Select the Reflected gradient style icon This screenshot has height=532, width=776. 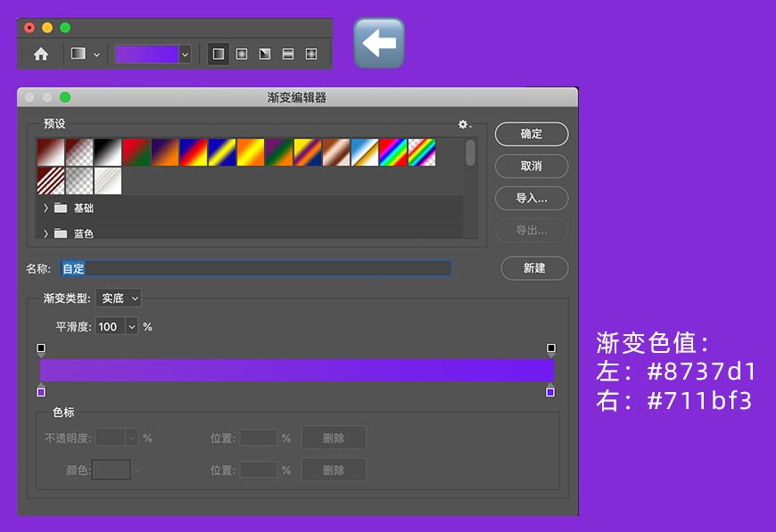pos(287,53)
